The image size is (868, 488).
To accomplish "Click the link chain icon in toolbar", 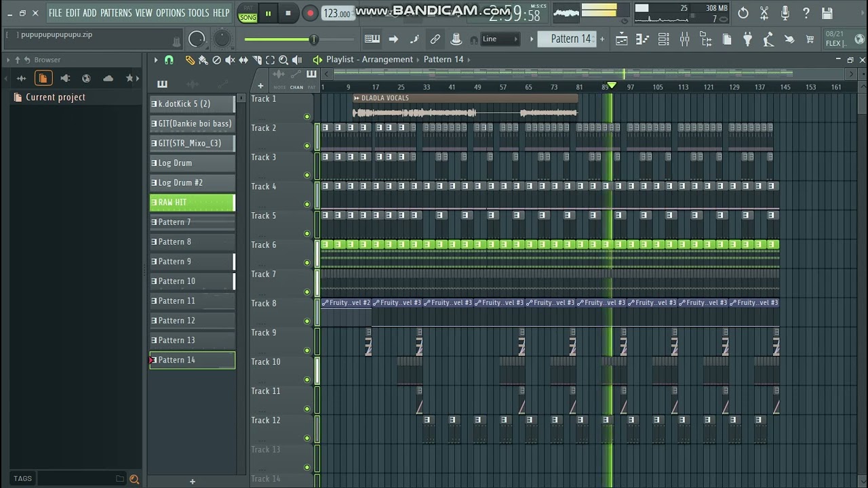I will click(x=435, y=39).
